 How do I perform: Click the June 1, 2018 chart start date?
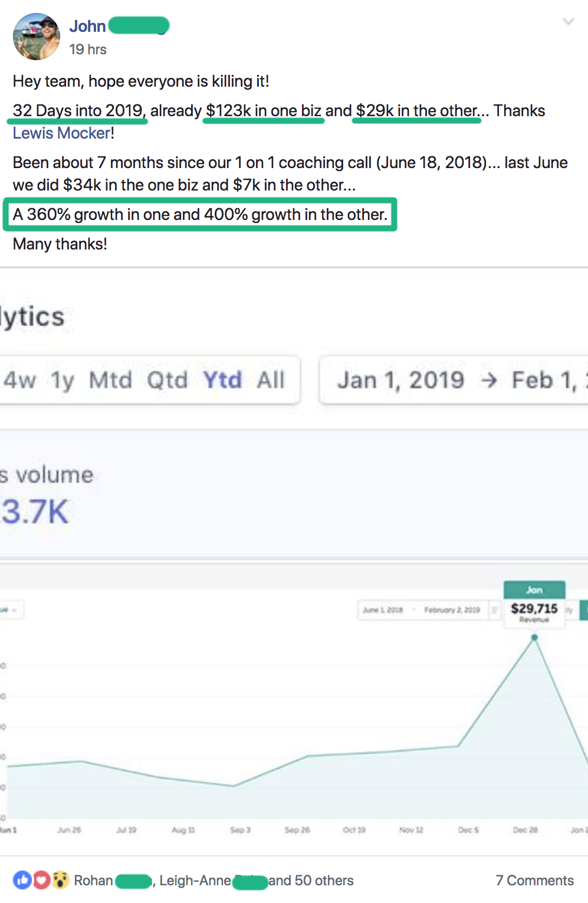pyautogui.click(x=383, y=610)
